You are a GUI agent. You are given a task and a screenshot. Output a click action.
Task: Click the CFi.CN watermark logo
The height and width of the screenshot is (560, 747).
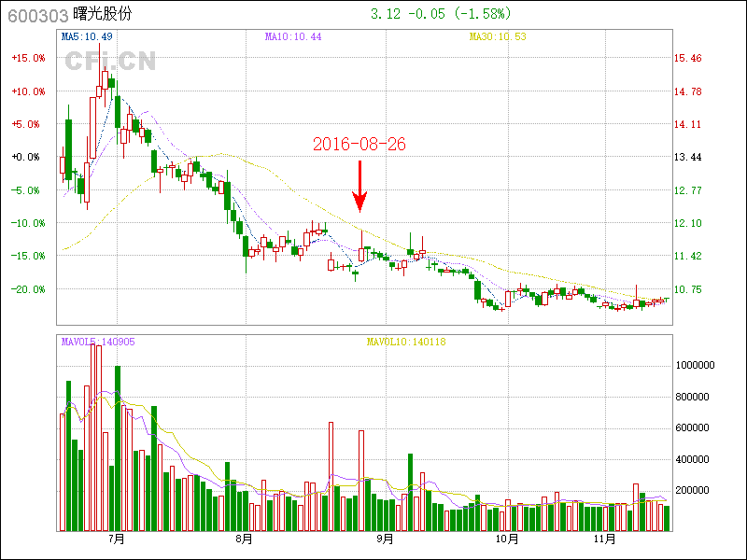[110, 61]
